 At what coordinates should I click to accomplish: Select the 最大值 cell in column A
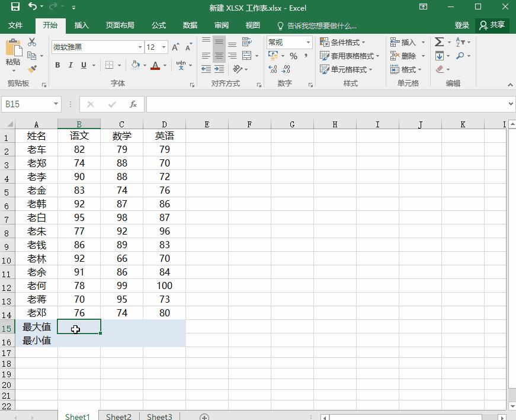pyautogui.click(x=36, y=326)
